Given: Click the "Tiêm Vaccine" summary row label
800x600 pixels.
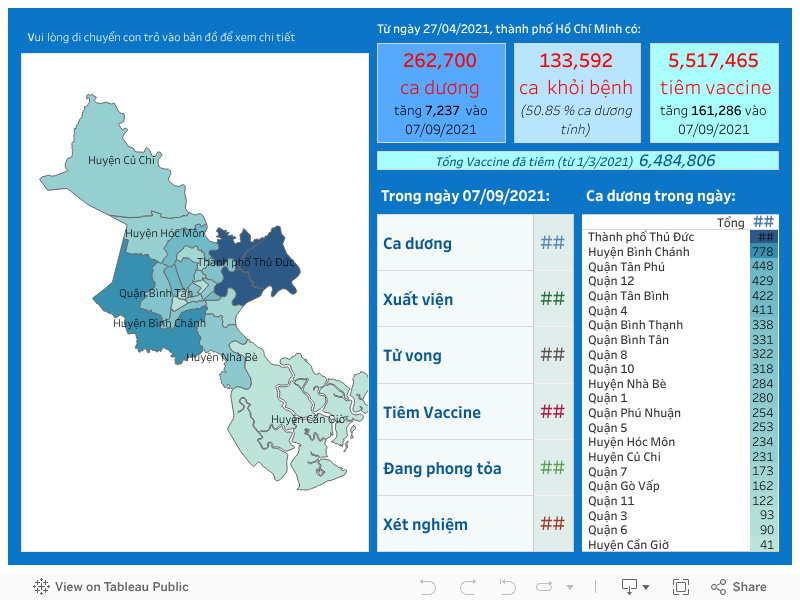Looking at the screenshot, I should tap(432, 412).
